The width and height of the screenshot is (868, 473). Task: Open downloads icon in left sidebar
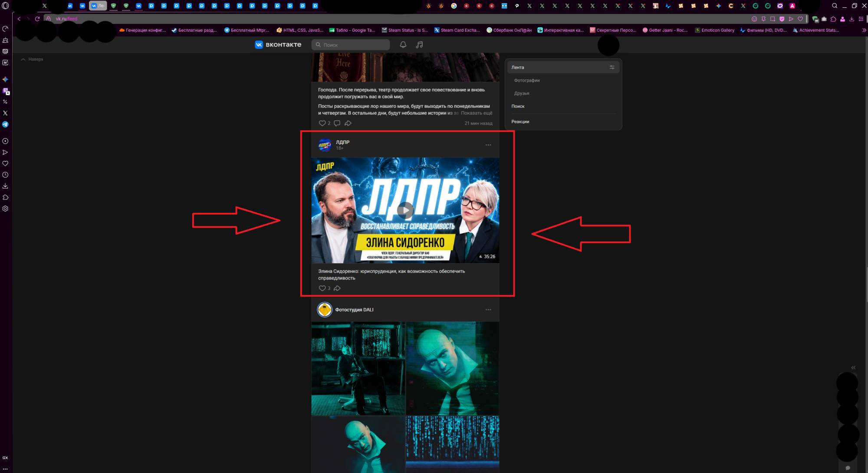(5, 186)
